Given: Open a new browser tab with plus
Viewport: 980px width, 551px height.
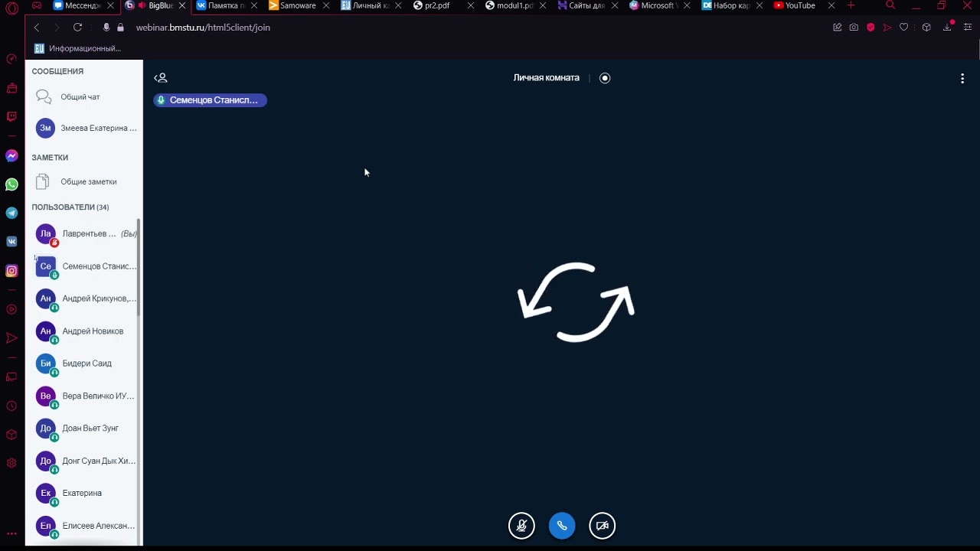Looking at the screenshot, I should (x=851, y=5).
